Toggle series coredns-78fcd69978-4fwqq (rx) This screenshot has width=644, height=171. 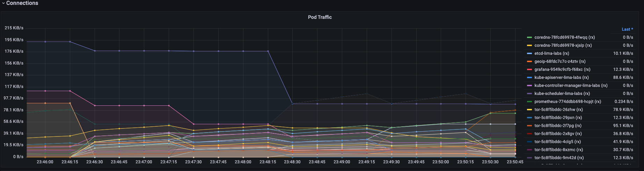[564, 37]
